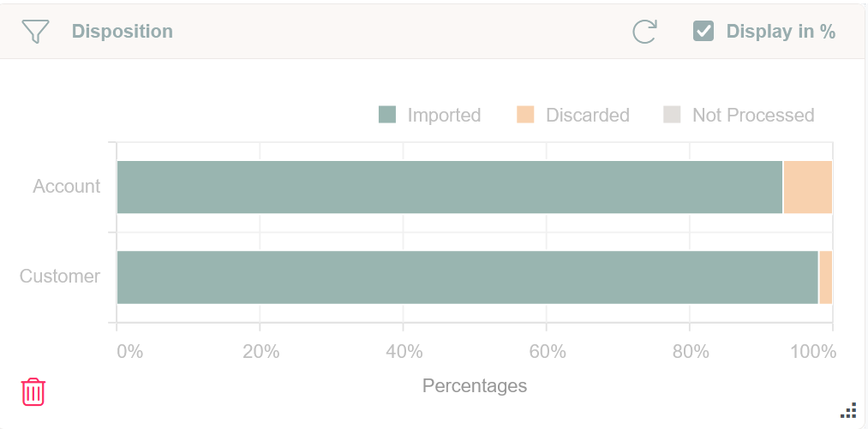Delete widget with red trash icon
The image size is (868, 429).
click(x=33, y=391)
